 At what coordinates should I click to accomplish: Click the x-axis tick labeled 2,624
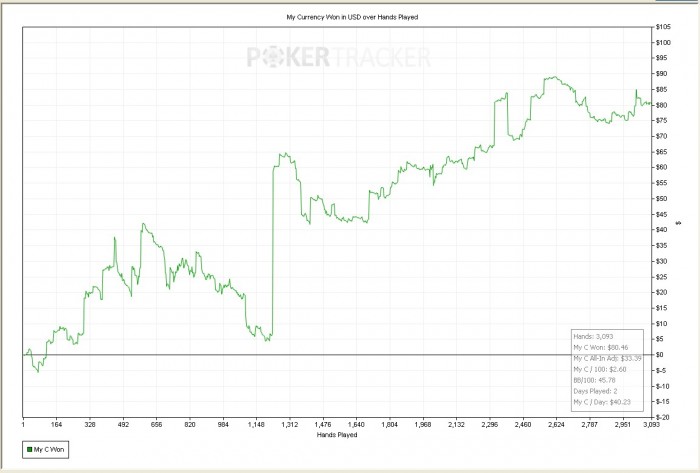point(556,424)
